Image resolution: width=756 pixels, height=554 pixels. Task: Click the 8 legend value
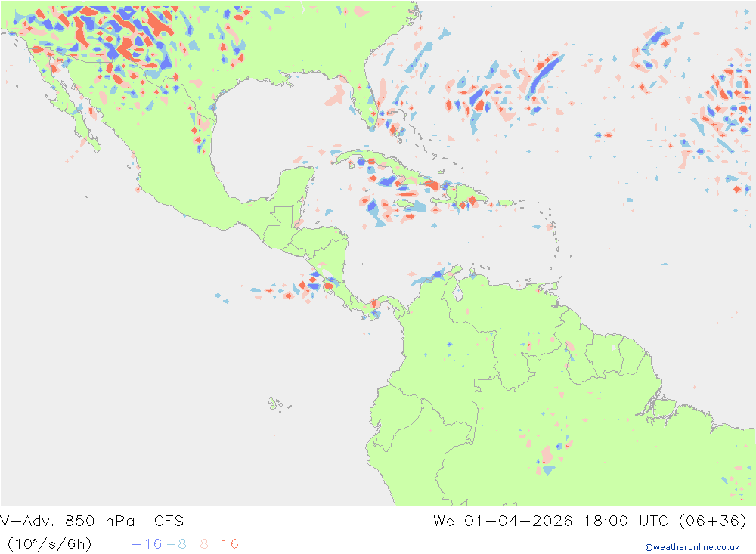click(x=204, y=544)
